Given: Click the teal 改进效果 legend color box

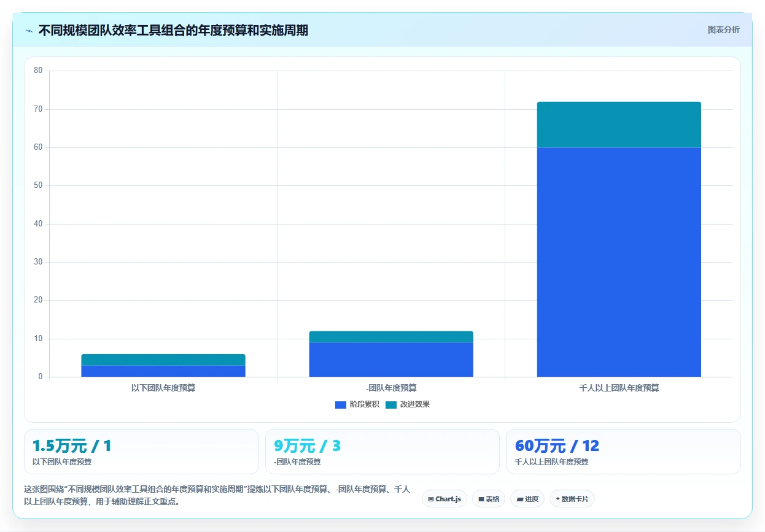Looking at the screenshot, I should pos(391,404).
